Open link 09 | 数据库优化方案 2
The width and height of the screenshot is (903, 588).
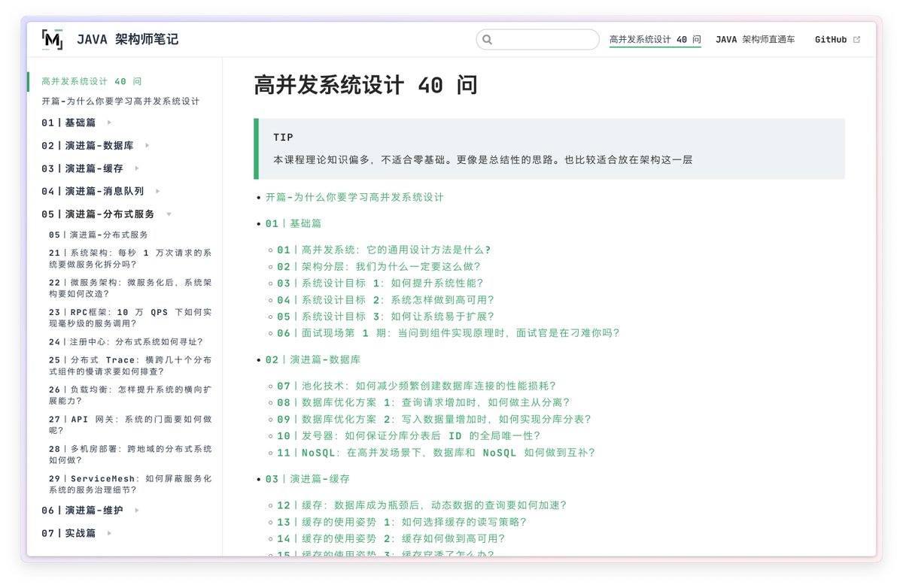click(x=434, y=419)
